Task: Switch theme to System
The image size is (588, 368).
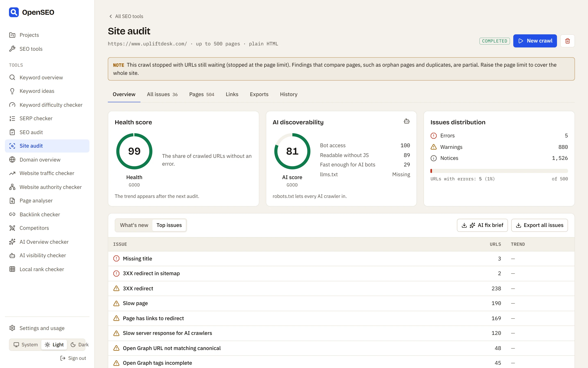Action: 26,345
